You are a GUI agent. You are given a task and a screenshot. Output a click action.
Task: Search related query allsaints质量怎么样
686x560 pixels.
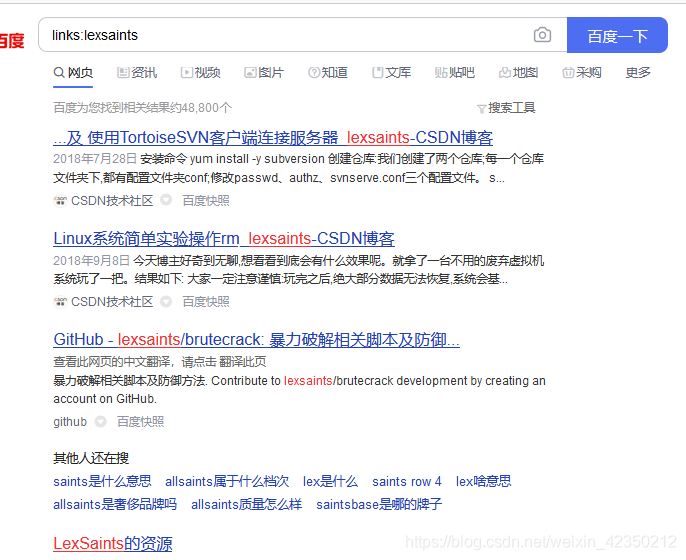(x=247, y=504)
